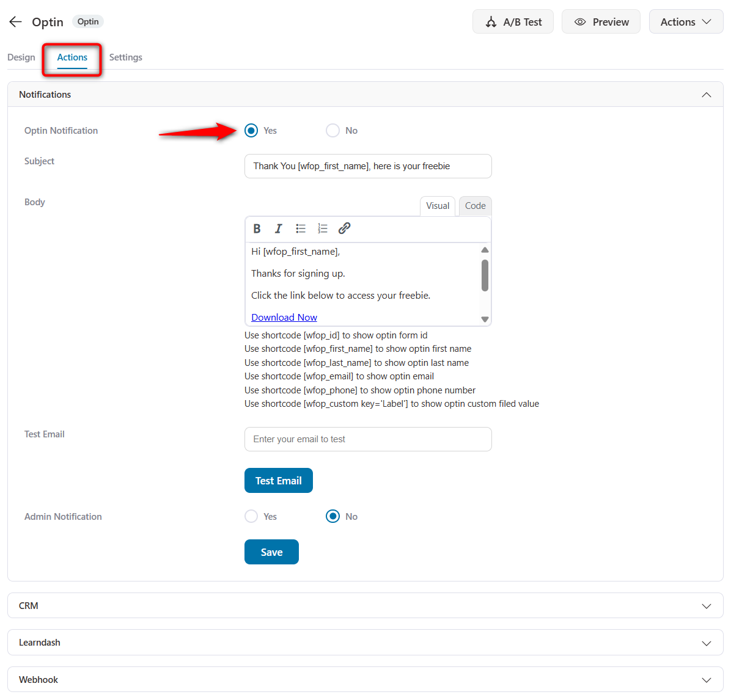Save the notification settings
Image resolution: width=731 pixels, height=700 pixels.
[x=271, y=552]
